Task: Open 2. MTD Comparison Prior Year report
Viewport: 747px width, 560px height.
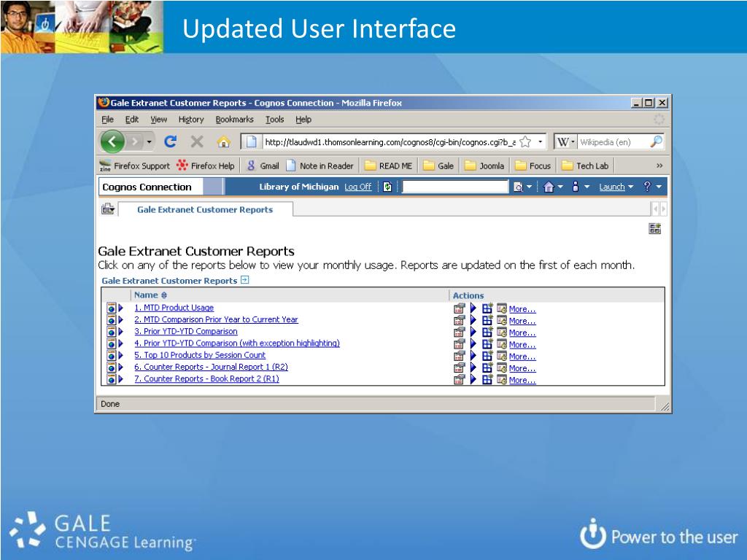Action: (x=216, y=319)
